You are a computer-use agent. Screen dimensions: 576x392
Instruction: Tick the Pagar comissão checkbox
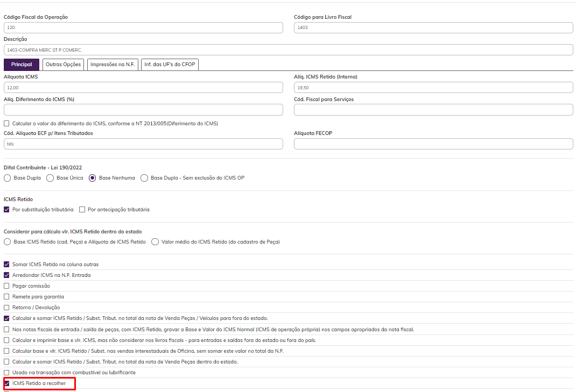7,286
